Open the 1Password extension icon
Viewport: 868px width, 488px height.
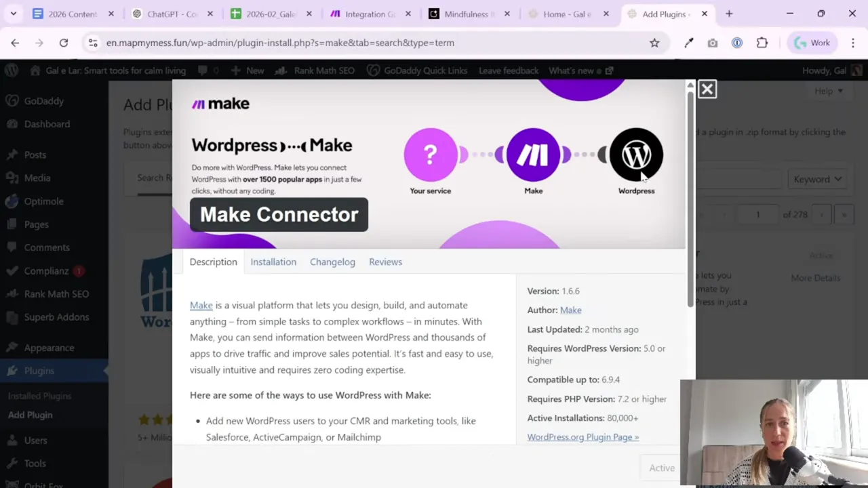(x=737, y=43)
